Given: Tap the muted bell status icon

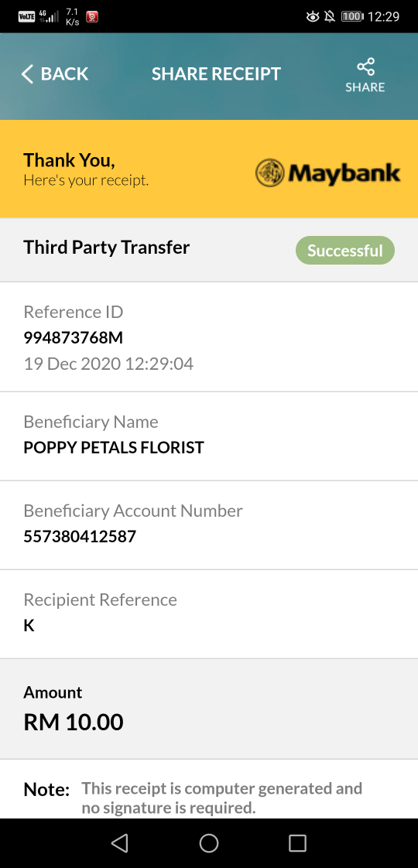Looking at the screenshot, I should [x=330, y=16].
